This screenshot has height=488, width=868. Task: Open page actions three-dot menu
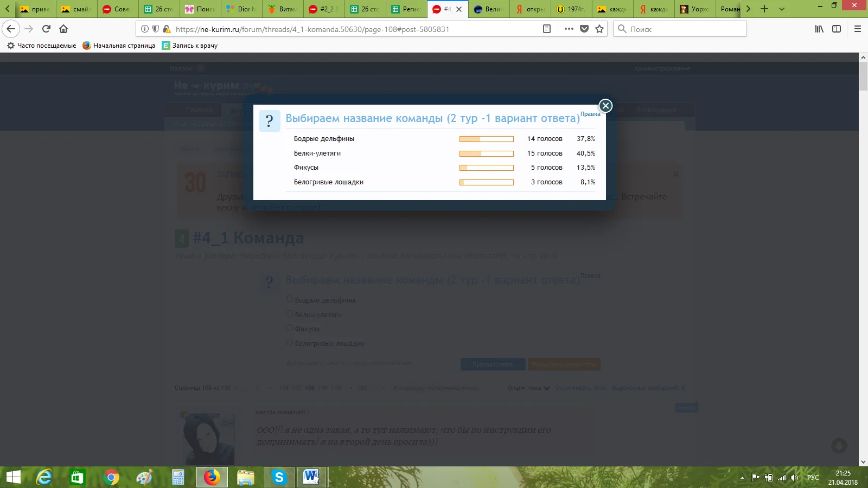coord(569,29)
